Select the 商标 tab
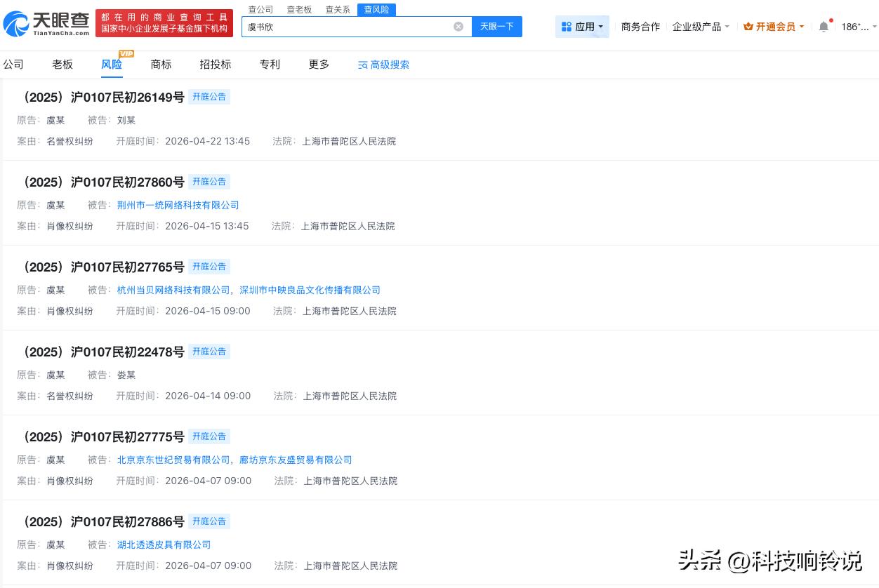 point(161,64)
